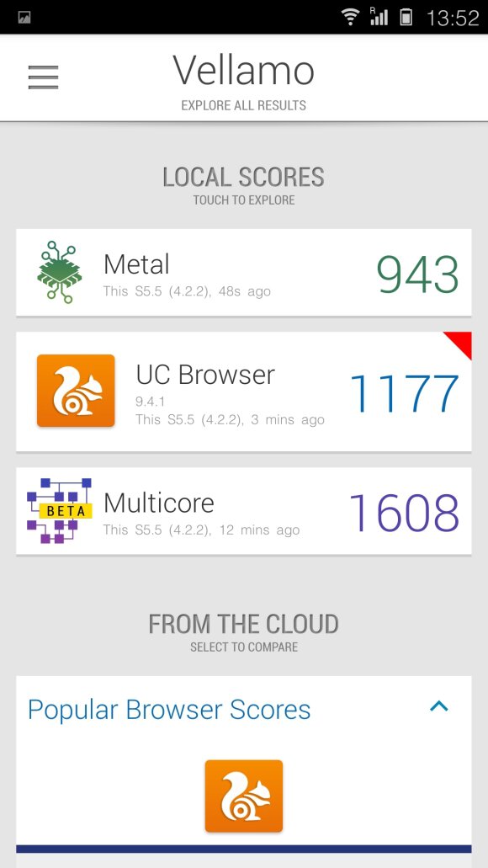
Task: Tap the red corner flag on UC Browser card
Action: [461, 342]
